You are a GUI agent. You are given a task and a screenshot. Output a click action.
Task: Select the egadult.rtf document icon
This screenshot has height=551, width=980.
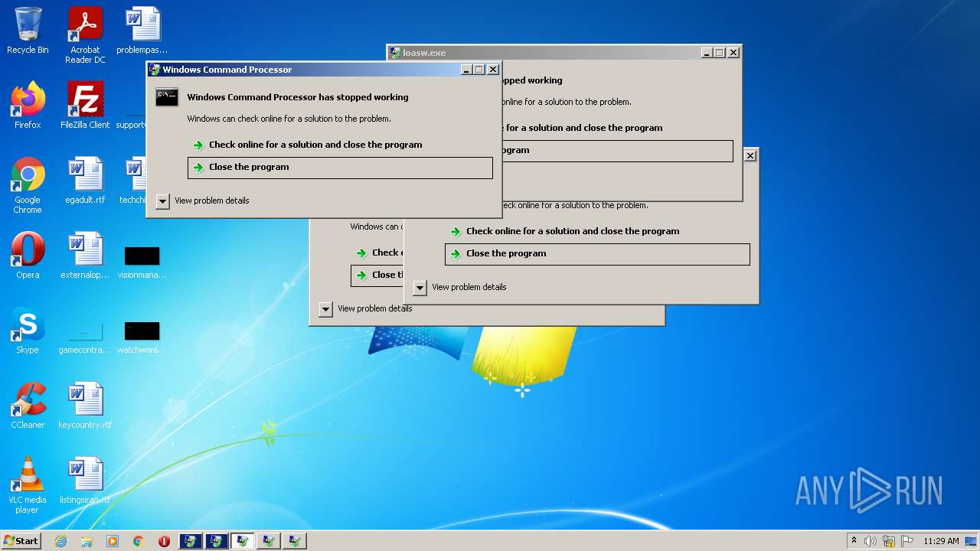[x=85, y=181]
